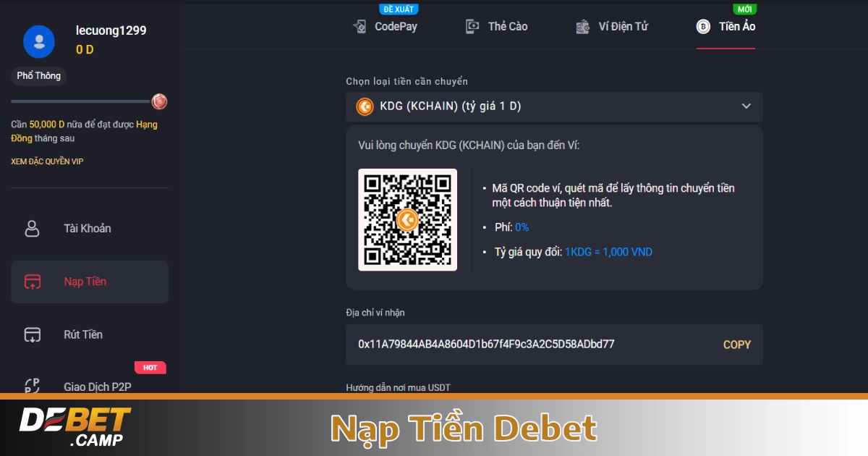
Task: Click the Nạp Tiền deposit icon
Action: [33, 282]
